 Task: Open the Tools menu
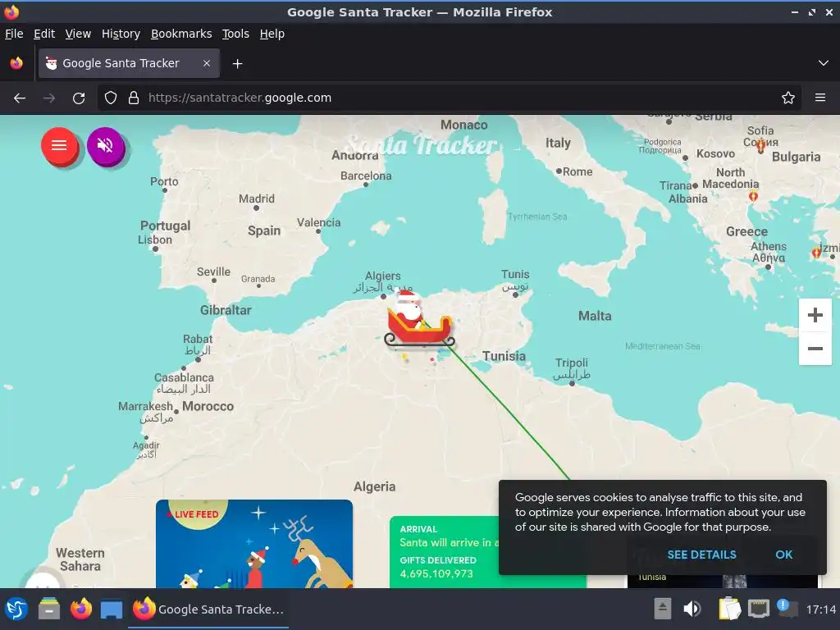[235, 34]
